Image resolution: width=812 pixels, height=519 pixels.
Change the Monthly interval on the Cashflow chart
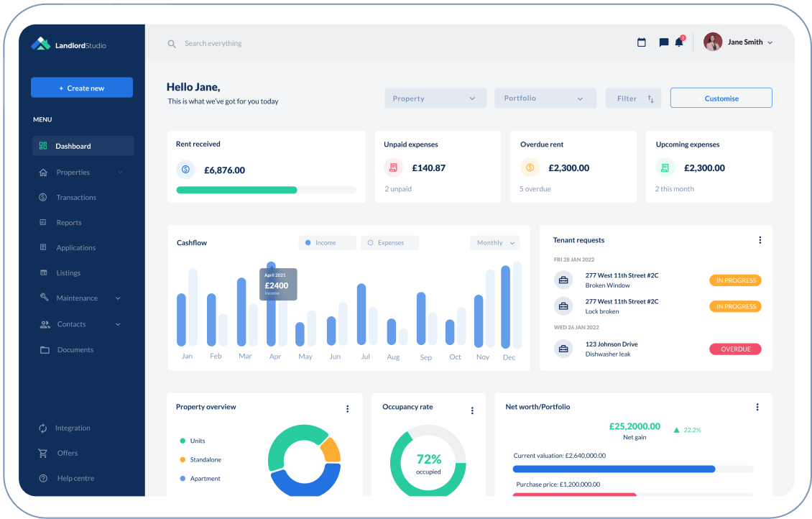(x=494, y=242)
